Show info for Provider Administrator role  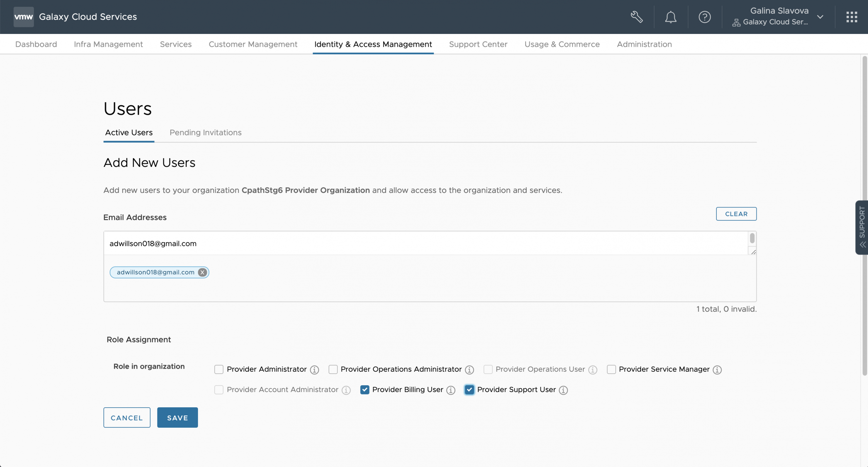pyautogui.click(x=314, y=370)
